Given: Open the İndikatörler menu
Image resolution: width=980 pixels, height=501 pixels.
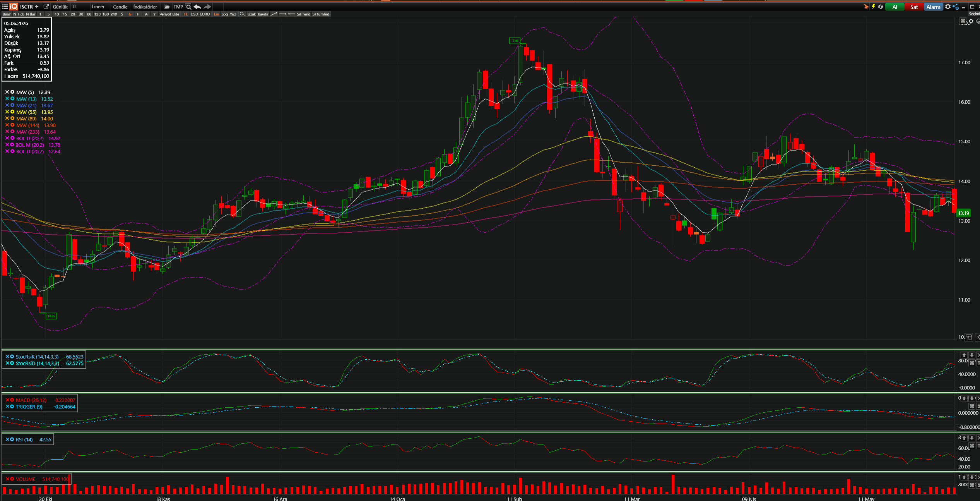Looking at the screenshot, I should [x=145, y=7].
